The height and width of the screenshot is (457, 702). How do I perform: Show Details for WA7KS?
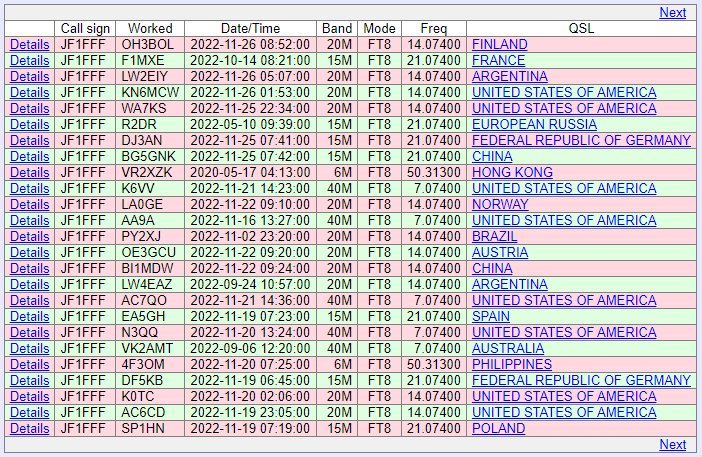pyautogui.click(x=30, y=108)
